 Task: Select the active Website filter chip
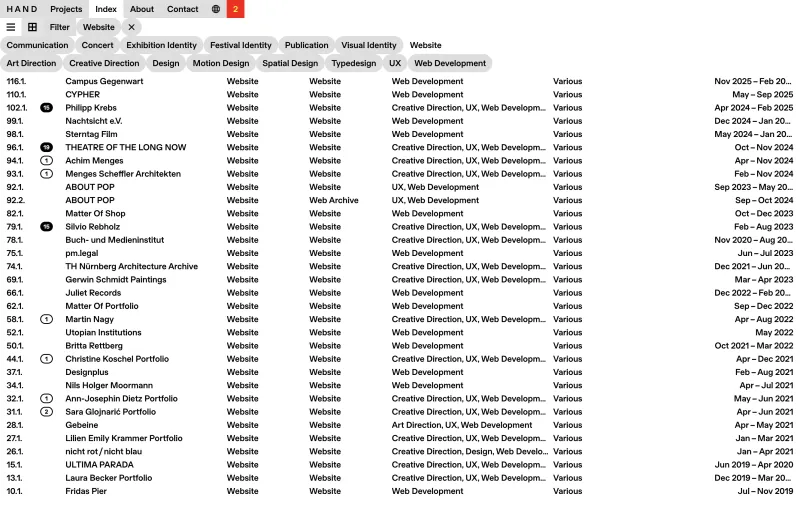98,27
